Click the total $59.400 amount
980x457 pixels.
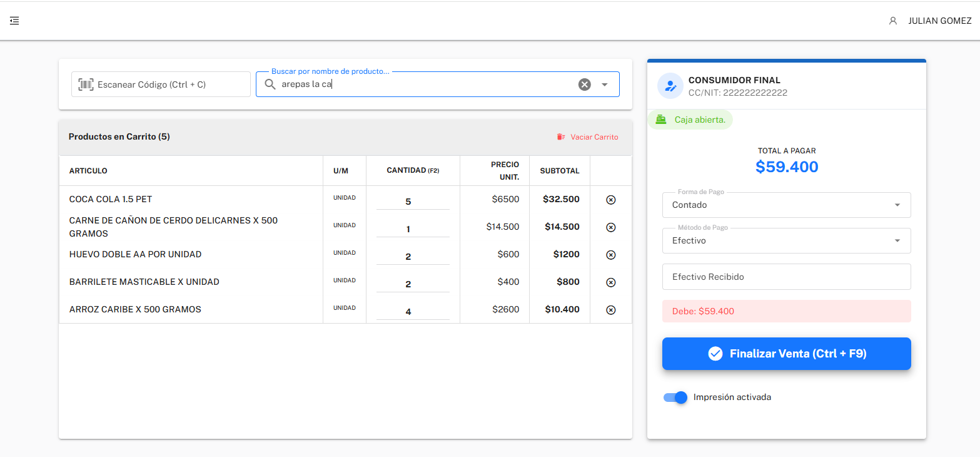pyautogui.click(x=787, y=167)
